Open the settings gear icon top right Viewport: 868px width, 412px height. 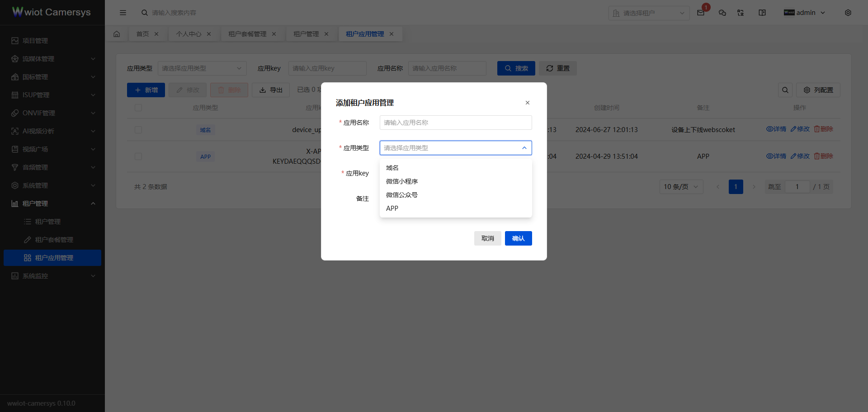pyautogui.click(x=848, y=13)
